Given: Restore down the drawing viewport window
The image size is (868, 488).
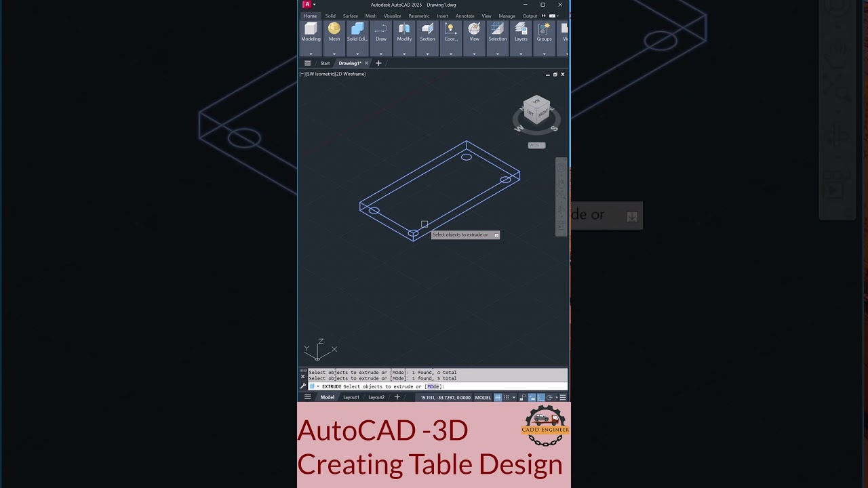Looking at the screenshot, I should pyautogui.click(x=555, y=74).
